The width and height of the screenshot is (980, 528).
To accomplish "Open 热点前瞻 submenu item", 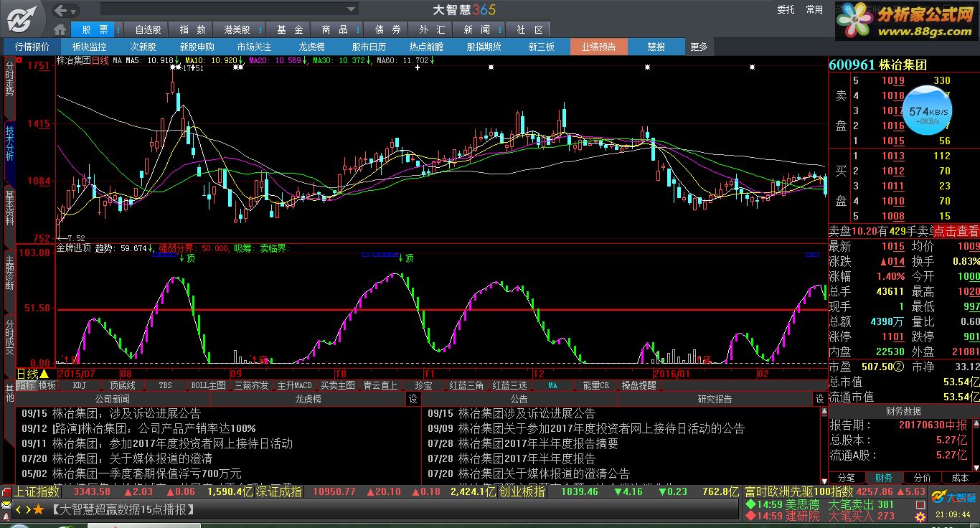I will (x=426, y=47).
